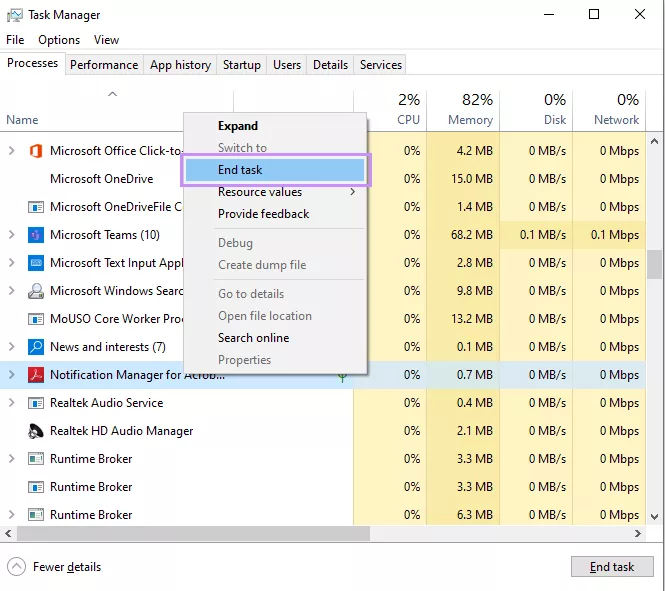This screenshot has width=665, height=591.
Task: Click the Fewer details arrow icon
Action: tap(16, 567)
